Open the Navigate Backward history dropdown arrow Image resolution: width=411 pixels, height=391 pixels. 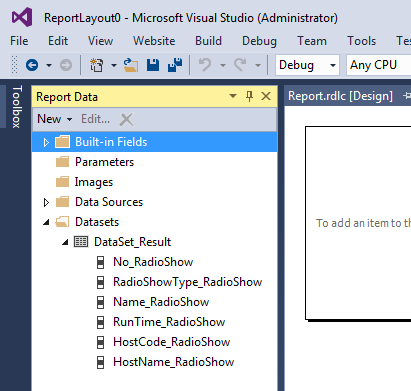(x=49, y=65)
